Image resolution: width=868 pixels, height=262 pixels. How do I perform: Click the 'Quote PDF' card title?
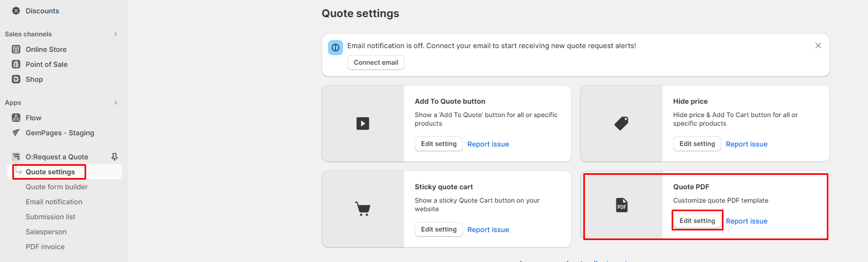tap(691, 187)
